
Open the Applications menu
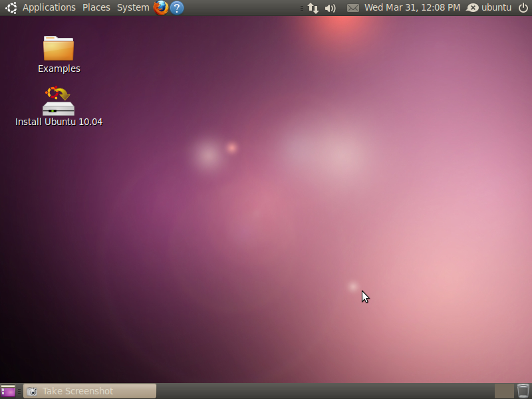[x=49, y=8]
